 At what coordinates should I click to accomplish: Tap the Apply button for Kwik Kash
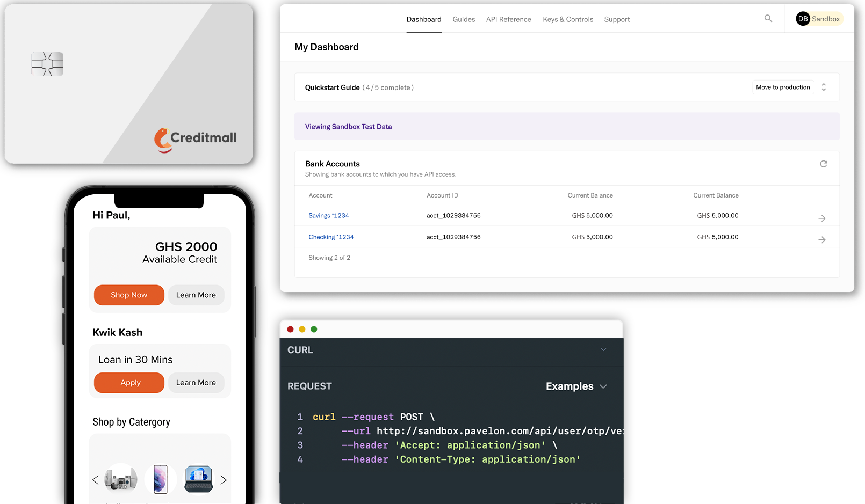129,383
